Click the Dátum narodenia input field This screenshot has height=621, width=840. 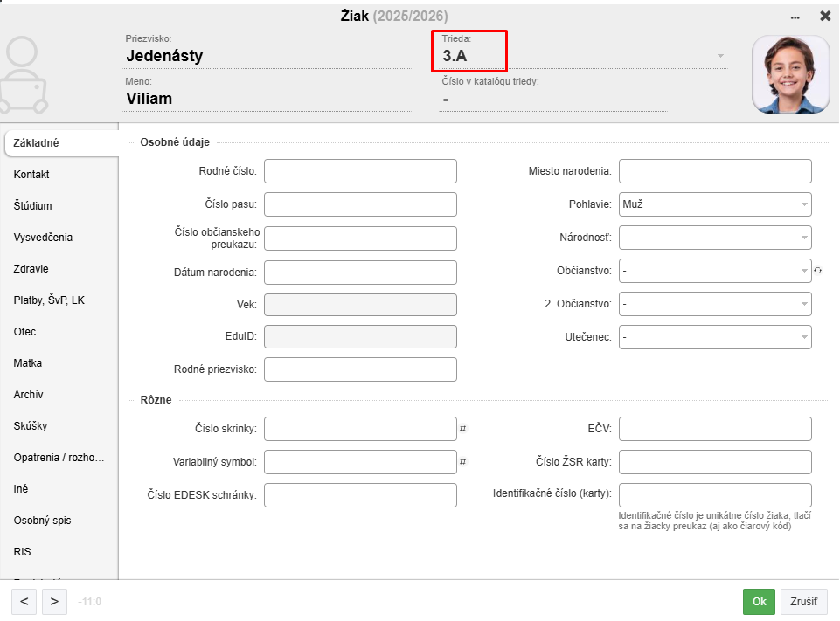click(360, 273)
